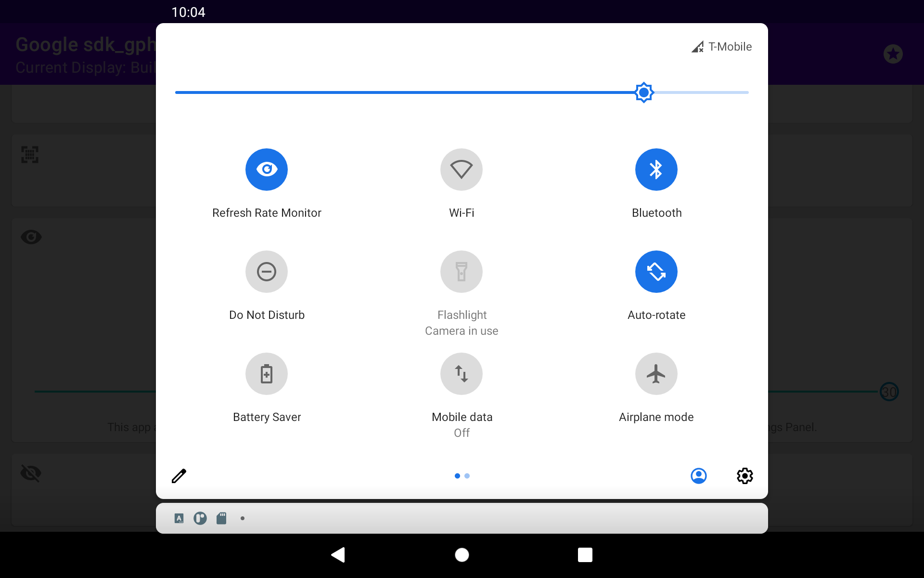Tap the SD card notification icon

pos(221,518)
